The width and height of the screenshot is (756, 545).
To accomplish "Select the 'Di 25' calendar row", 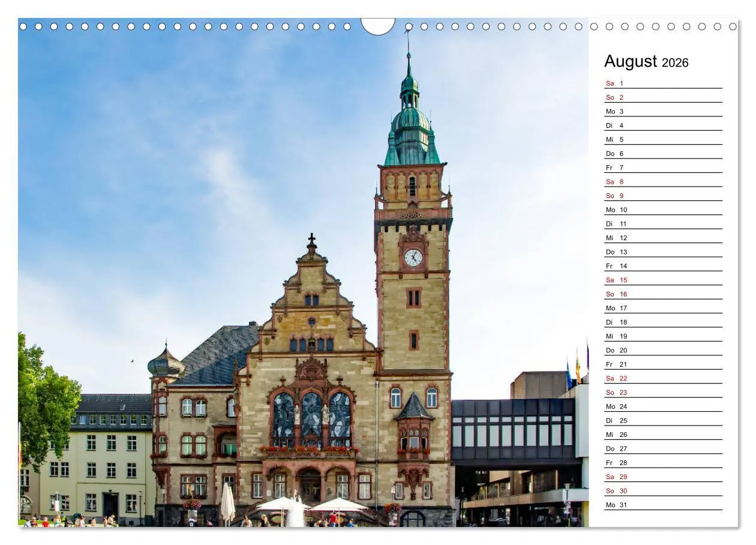I will (663, 420).
